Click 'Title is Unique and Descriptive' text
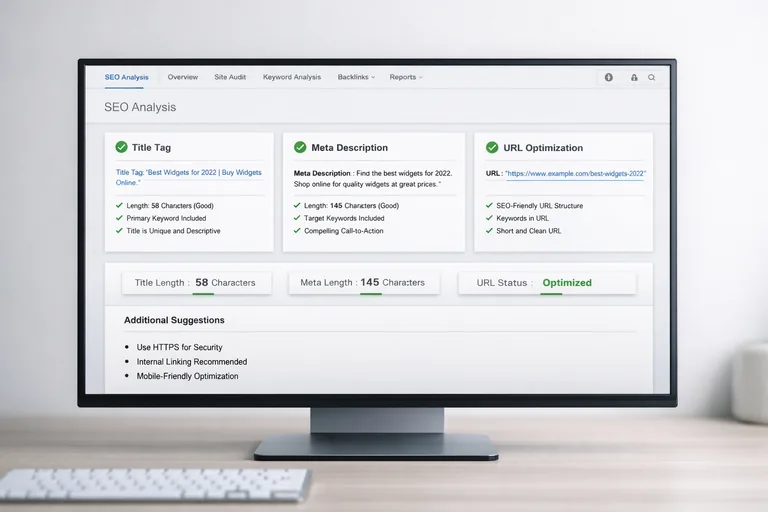768x512 pixels. (x=173, y=231)
